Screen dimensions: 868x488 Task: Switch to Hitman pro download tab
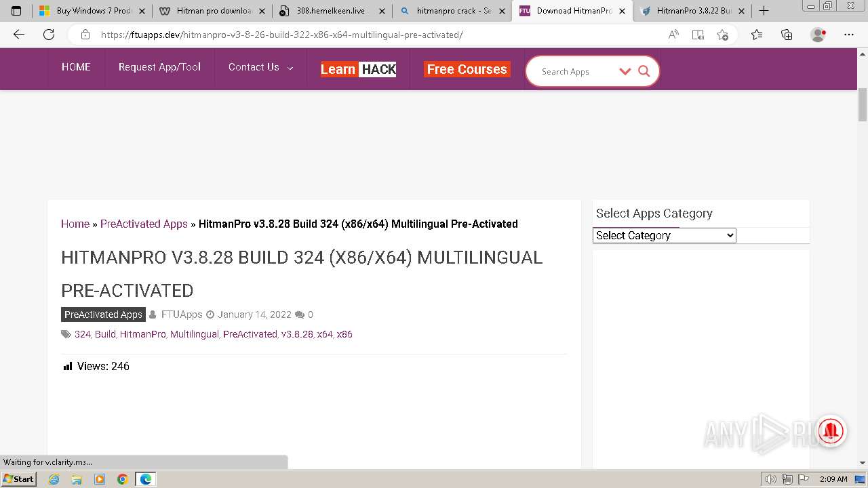212,11
